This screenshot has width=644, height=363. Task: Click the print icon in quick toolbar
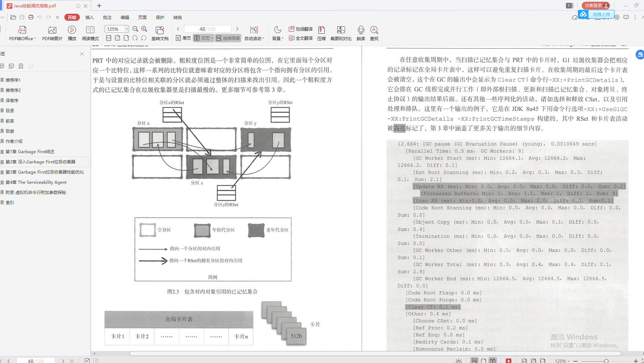click(31, 17)
